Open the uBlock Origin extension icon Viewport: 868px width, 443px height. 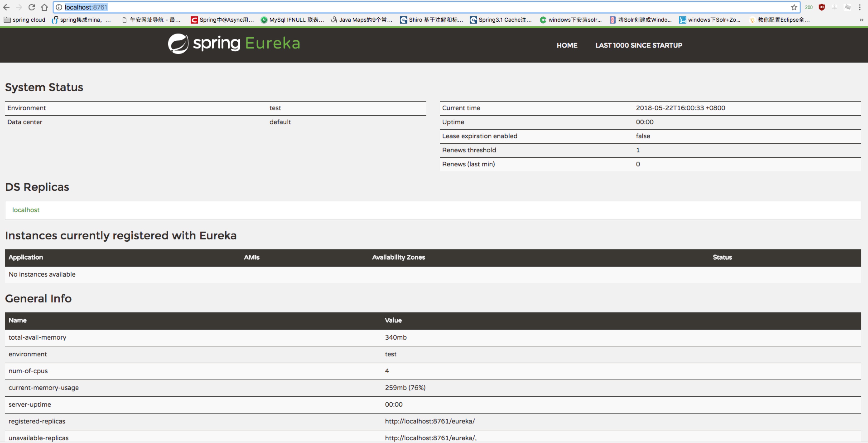(822, 7)
